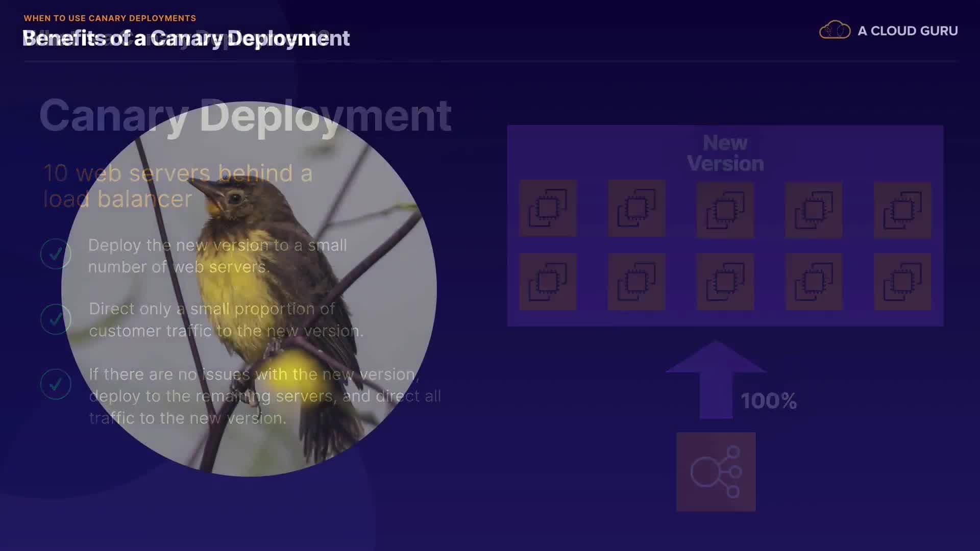Click the bottom-row second server icon
980x551 pixels.
click(636, 282)
